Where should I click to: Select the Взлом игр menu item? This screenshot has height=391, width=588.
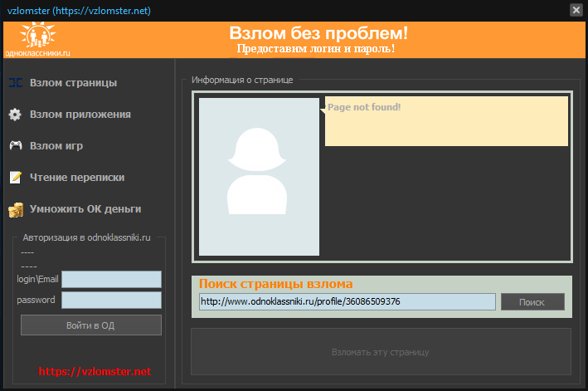[x=56, y=145]
